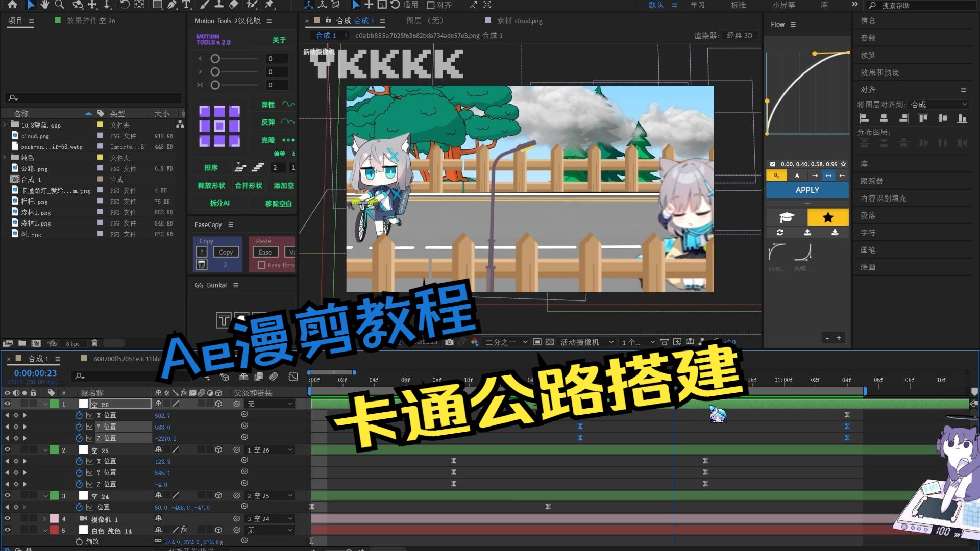Enable the Pass-through checkbox in EaseCopy
Image resolution: width=980 pixels, height=551 pixels.
(x=261, y=265)
